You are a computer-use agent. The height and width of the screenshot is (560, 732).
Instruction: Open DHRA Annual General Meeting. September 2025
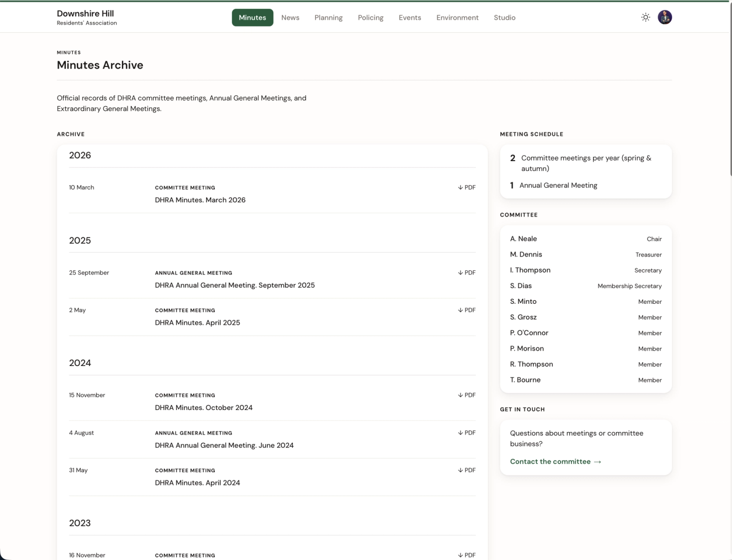point(235,285)
